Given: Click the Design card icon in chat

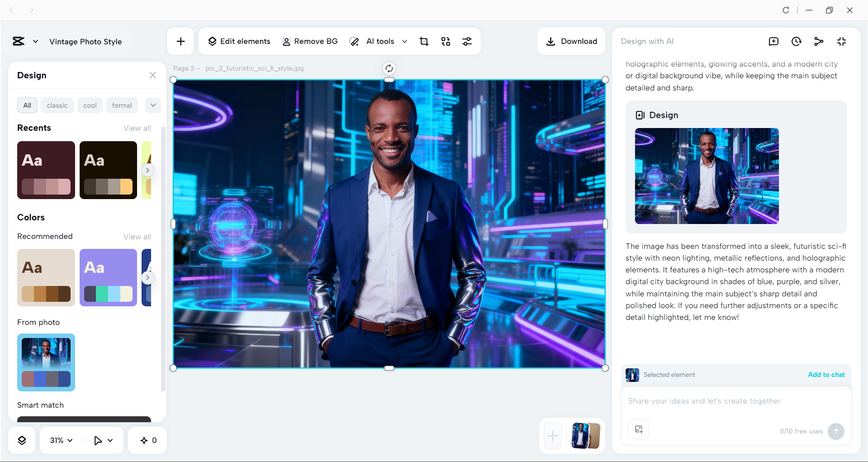Looking at the screenshot, I should click(x=640, y=115).
